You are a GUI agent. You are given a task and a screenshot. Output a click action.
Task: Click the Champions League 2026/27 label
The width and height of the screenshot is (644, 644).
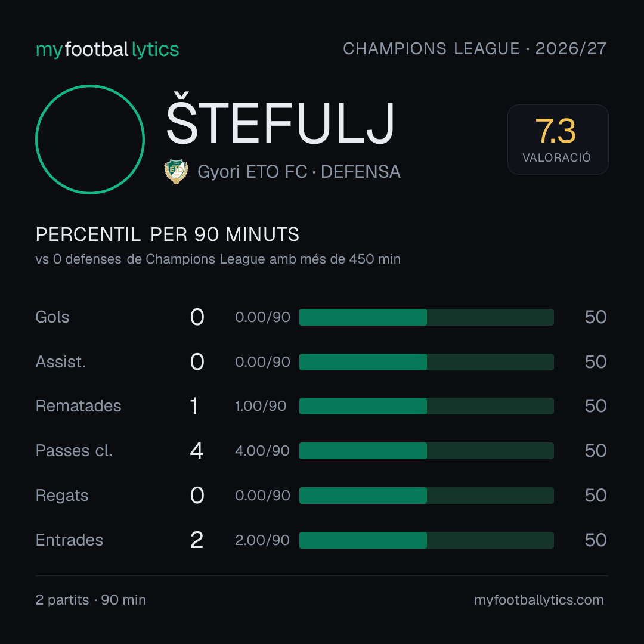[475, 48]
